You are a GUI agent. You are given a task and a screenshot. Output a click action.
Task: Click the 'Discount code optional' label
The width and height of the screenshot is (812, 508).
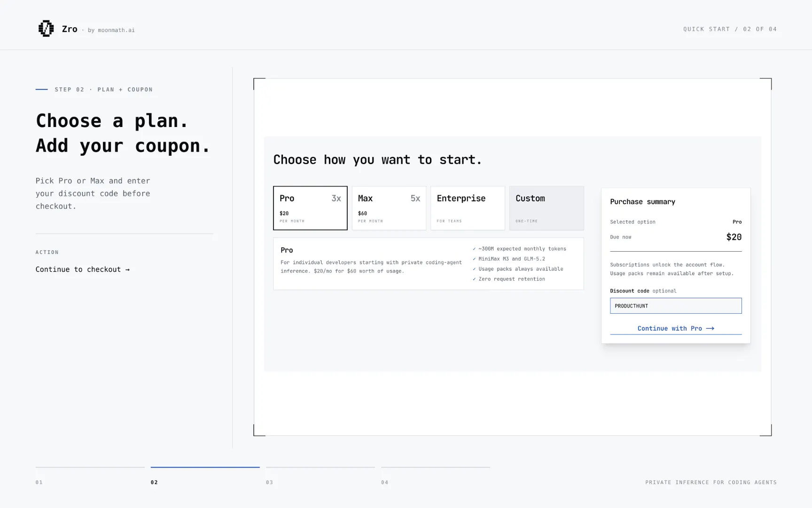tap(643, 291)
